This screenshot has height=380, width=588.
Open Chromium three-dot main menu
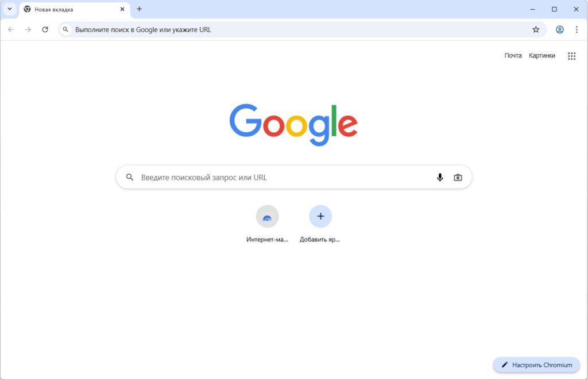[577, 30]
